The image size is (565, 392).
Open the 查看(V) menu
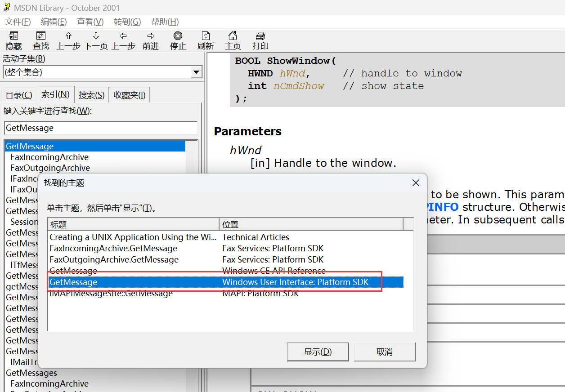[x=90, y=22]
